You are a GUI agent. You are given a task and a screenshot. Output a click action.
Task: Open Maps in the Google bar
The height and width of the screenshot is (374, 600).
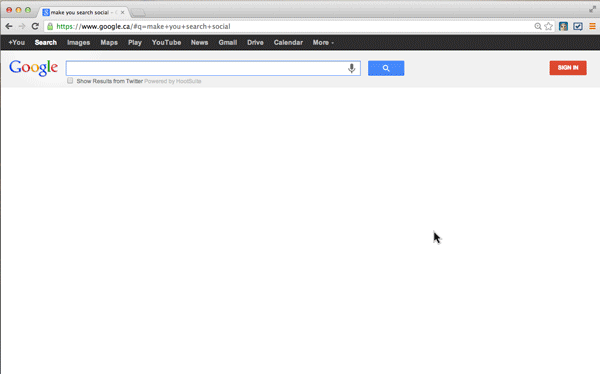click(x=109, y=42)
